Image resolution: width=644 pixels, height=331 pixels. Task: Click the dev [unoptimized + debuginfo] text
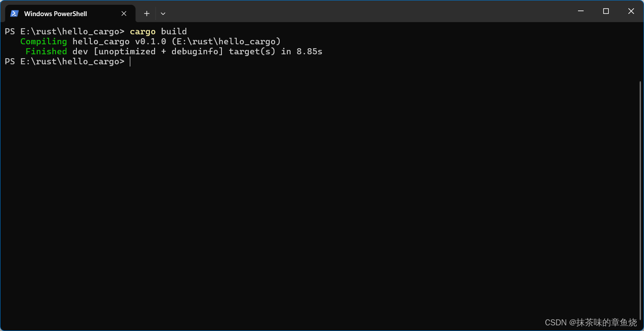tap(148, 51)
